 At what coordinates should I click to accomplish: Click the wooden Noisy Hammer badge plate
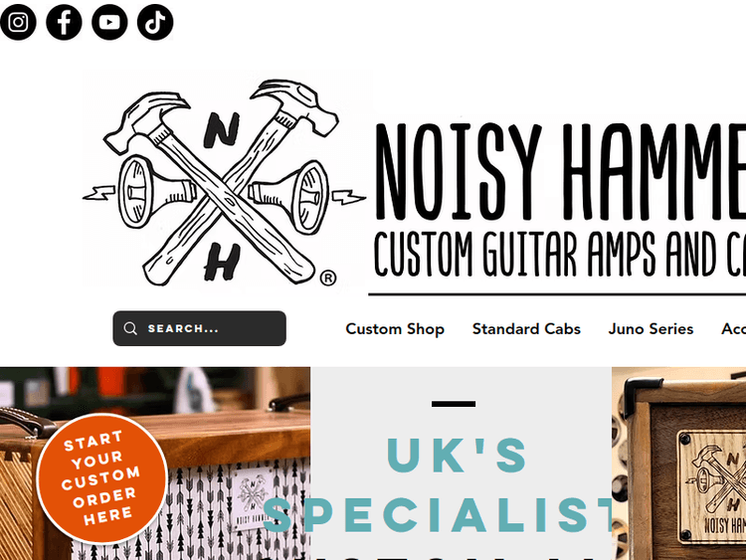(712, 486)
